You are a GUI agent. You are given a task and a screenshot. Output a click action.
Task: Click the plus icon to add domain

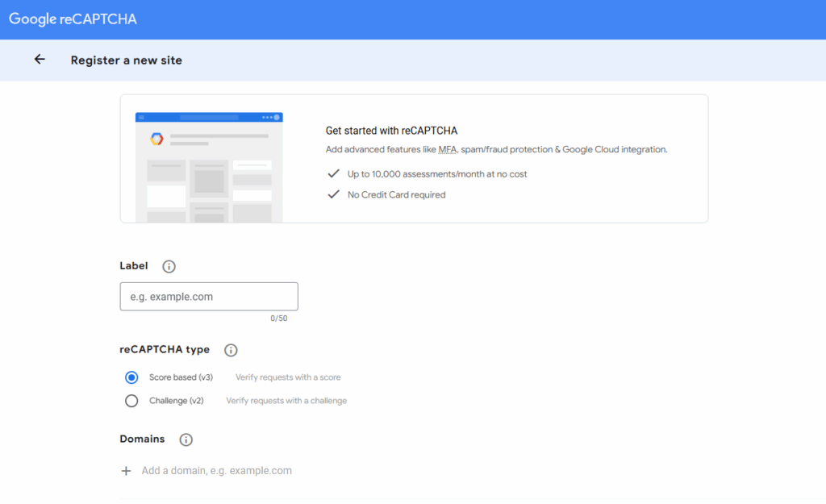126,471
